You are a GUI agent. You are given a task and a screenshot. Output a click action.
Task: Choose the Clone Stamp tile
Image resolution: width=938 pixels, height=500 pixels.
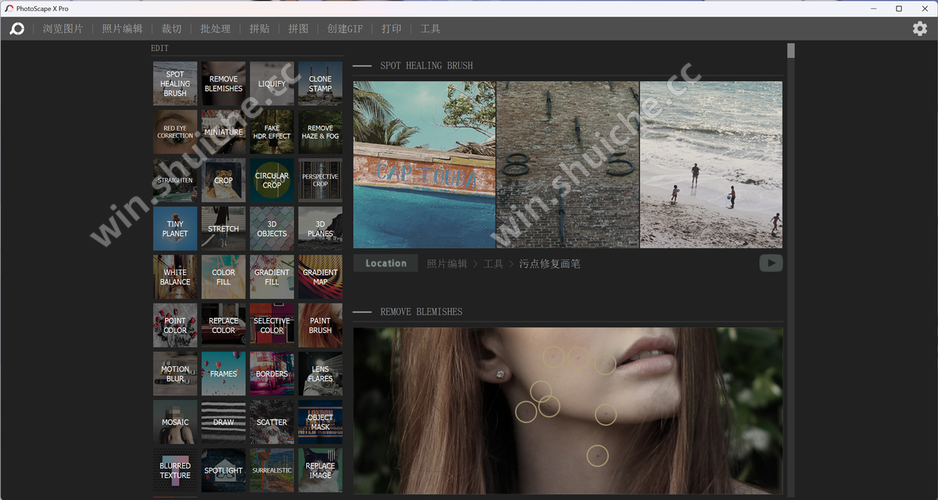pos(320,84)
